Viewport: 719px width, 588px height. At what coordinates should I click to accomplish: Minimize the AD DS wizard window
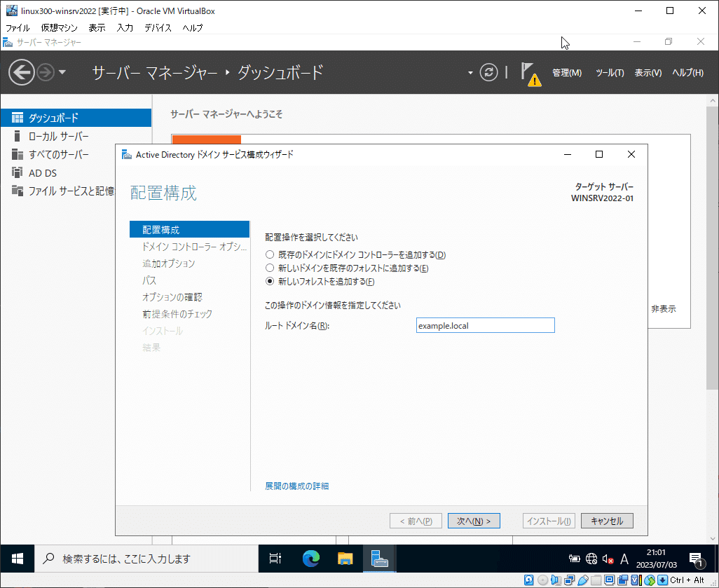pyautogui.click(x=568, y=155)
